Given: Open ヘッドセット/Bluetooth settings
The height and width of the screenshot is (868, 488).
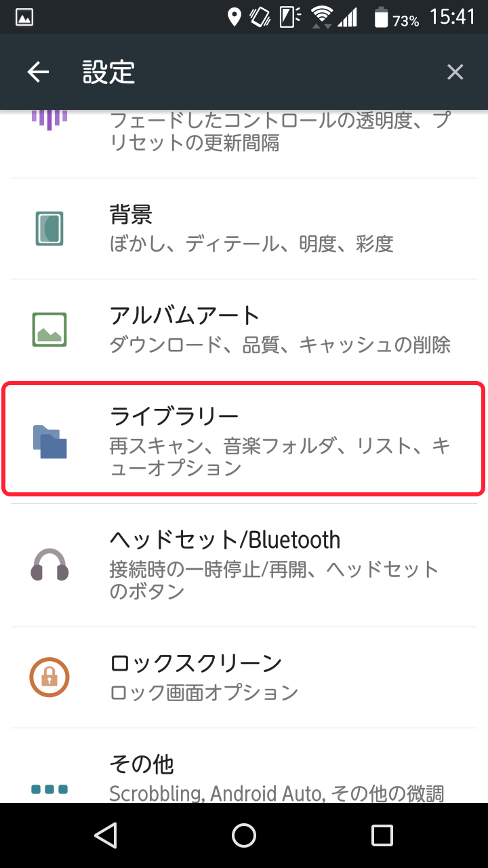Looking at the screenshot, I should (x=271, y=564).
